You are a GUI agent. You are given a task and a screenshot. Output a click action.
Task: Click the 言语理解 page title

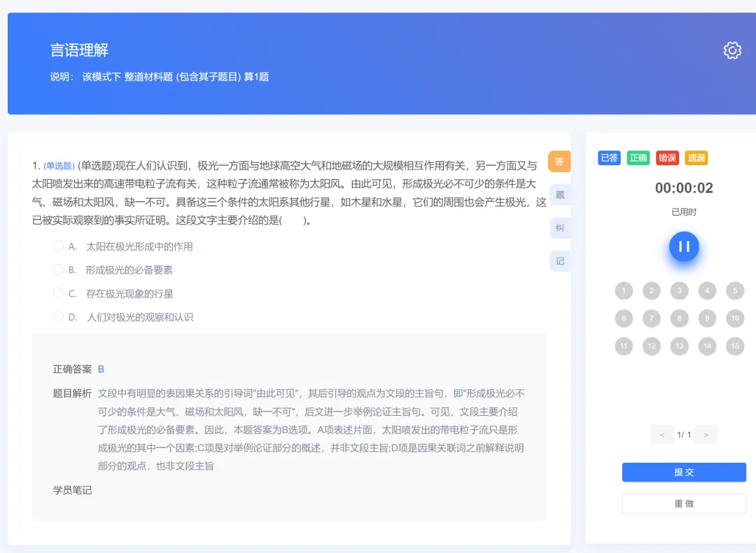coord(80,50)
